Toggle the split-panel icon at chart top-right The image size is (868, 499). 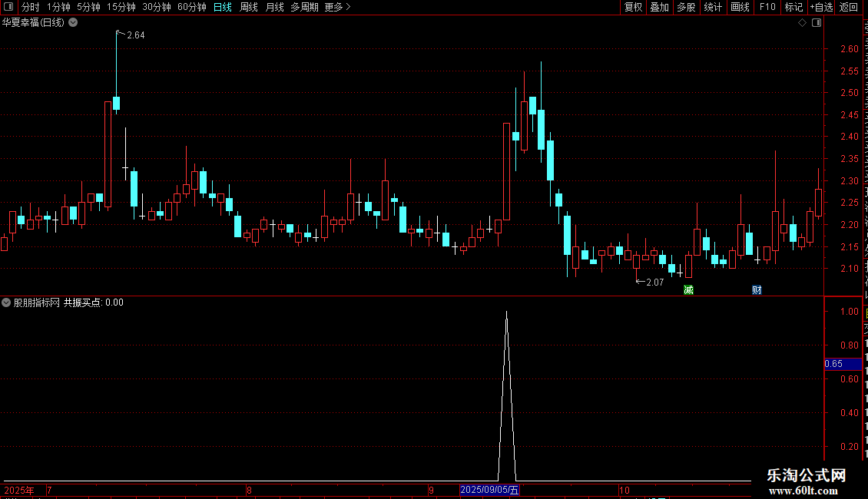tap(817, 23)
